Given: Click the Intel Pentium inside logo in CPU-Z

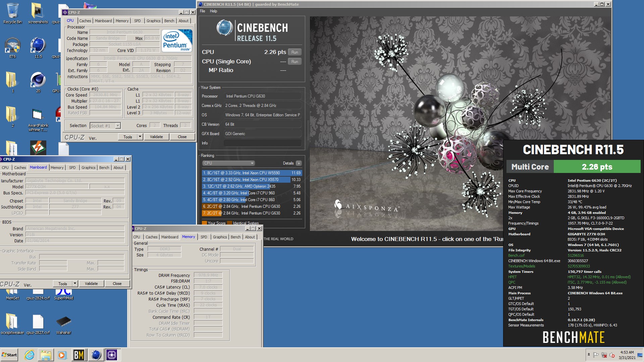Looking at the screenshot, I should 177,41.
